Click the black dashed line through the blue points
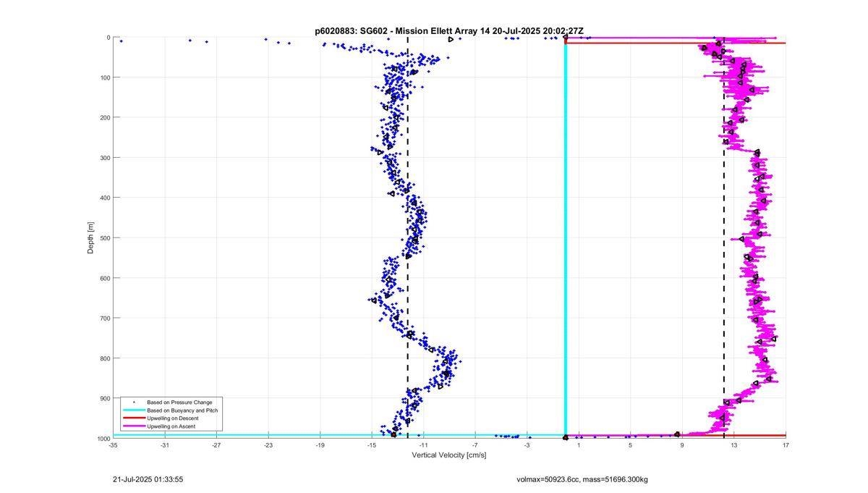The image size is (868, 493). tap(408, 237)
